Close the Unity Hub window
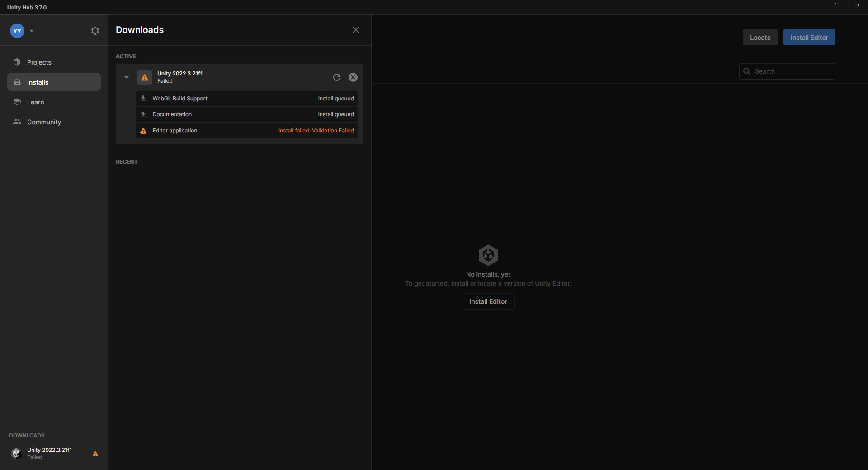The width and height of the screenshot is (868, 470). [x=858, y=5]
